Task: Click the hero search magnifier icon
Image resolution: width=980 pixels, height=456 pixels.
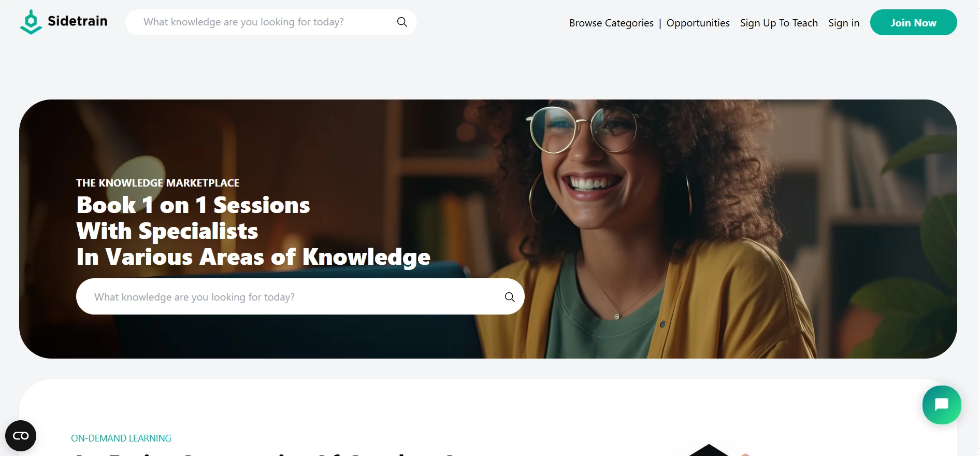Action: (x=510, y=297)
